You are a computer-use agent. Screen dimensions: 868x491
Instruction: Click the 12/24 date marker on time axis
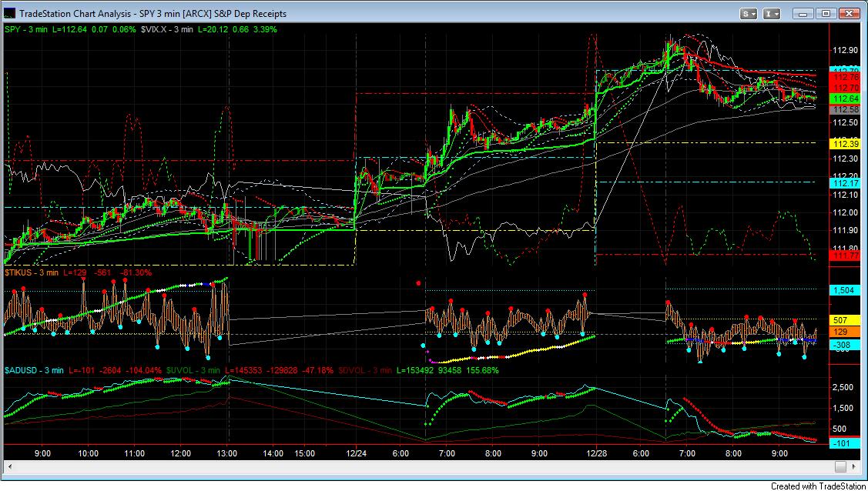point(356,453)
